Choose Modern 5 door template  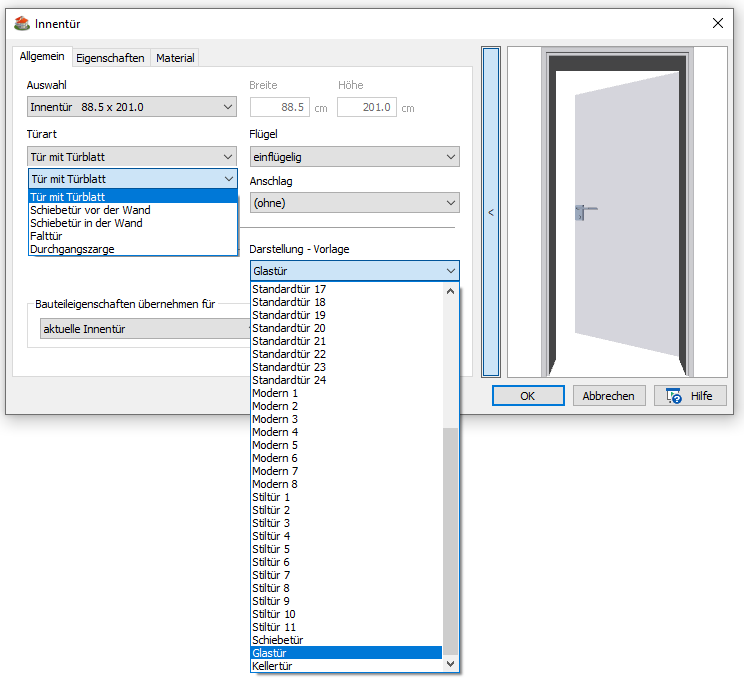tap(275, 445)
